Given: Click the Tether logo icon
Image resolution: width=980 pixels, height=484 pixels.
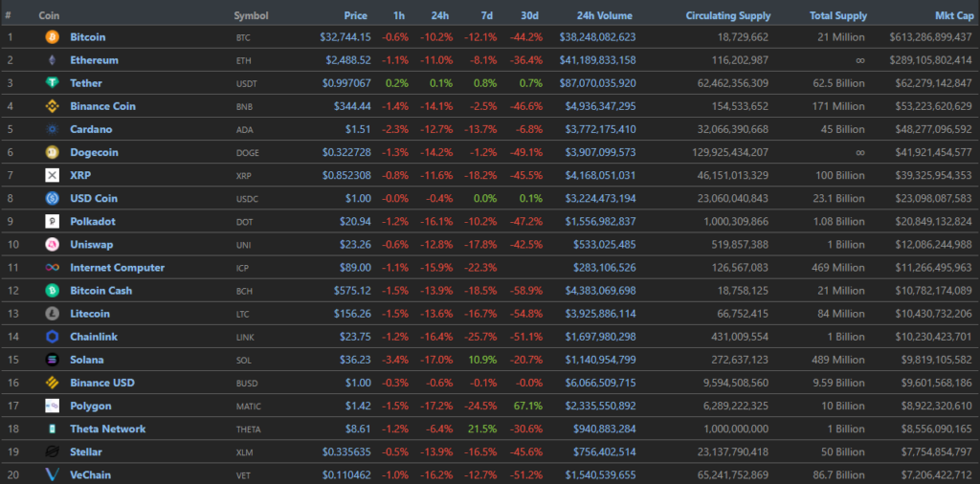Looking at the screenshot, I should tap(52, 83).
